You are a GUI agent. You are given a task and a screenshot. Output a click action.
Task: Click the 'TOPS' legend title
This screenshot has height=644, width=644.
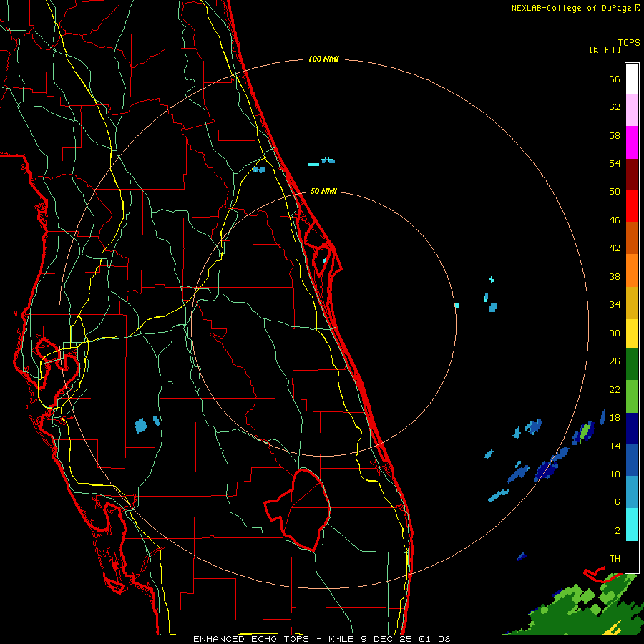click(x=629, y=43)
